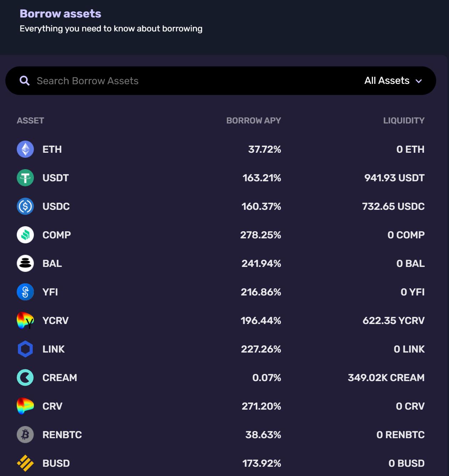Click the yellow BUSD token icon
Image resolution: width=449 pixels, height=476 pixels.
25,463
